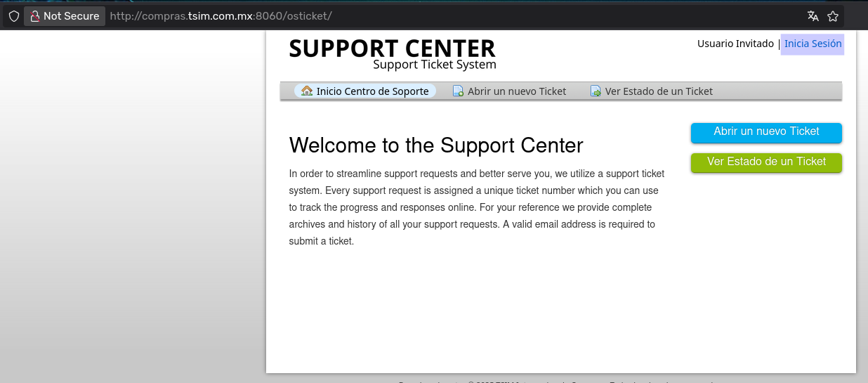Click the Not Secure lock icon
Image resolution: width=868 pixels, height=383 pixels.
tap(34, 16)
